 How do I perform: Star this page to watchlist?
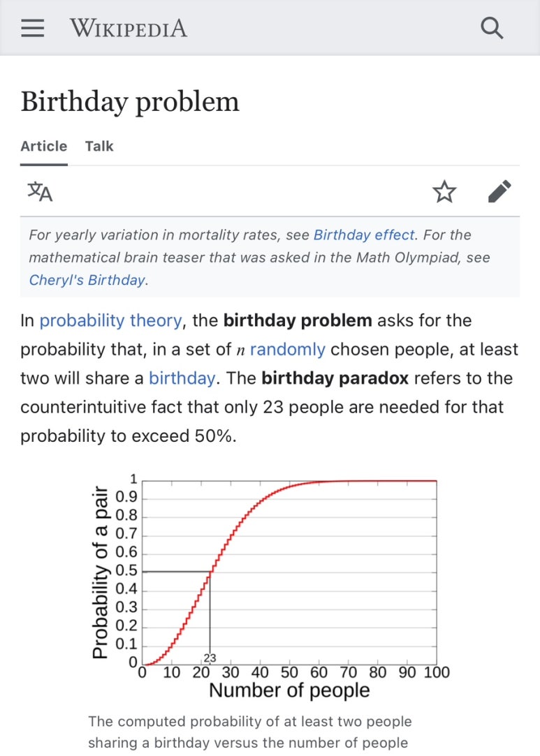click(444, 191)
